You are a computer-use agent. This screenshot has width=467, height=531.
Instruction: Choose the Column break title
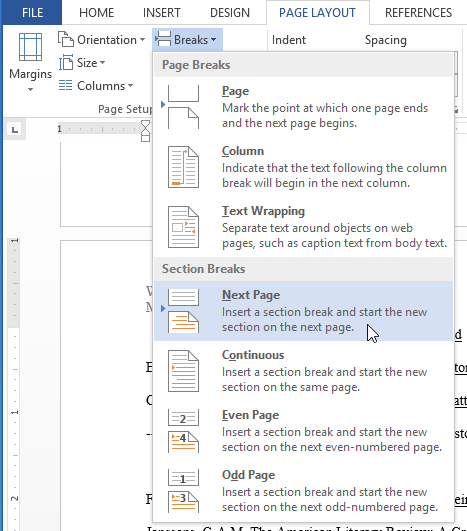click(x=243, y=151)
